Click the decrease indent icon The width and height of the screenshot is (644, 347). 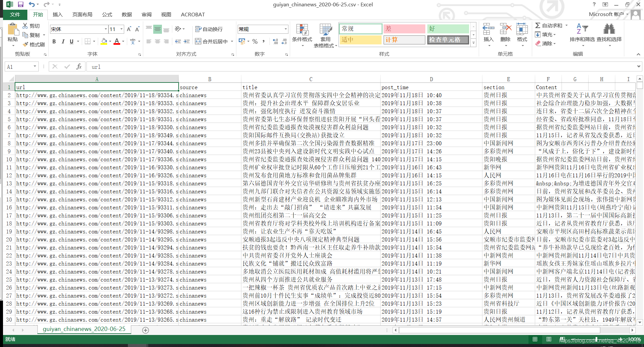pyautogui.click(x=178, y=41)
